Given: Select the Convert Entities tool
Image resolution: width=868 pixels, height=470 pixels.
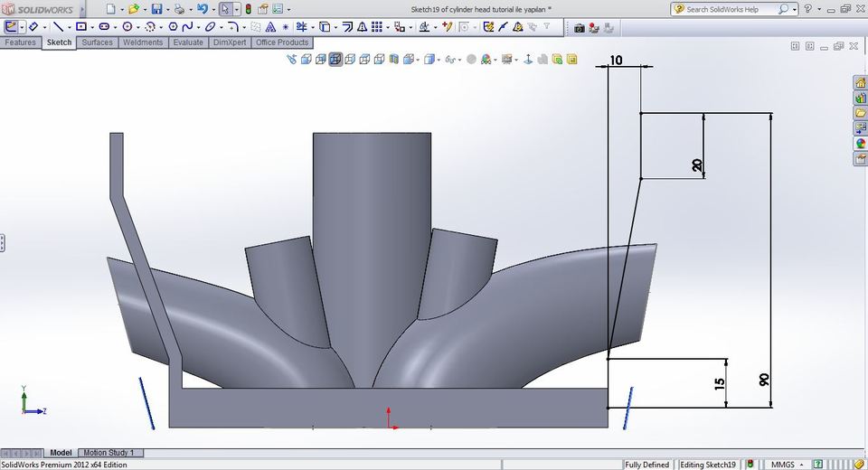Looking at the screenshot, I should pos(325,26).
